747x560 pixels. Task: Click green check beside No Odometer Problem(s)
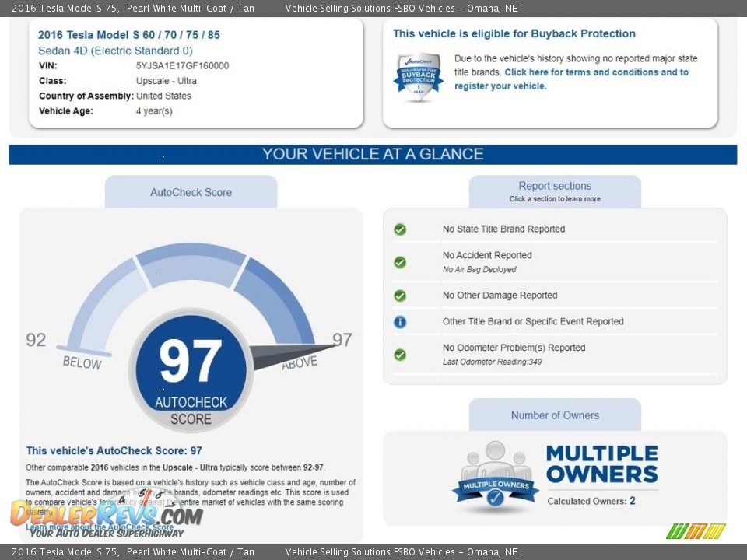tap(400, 355)
